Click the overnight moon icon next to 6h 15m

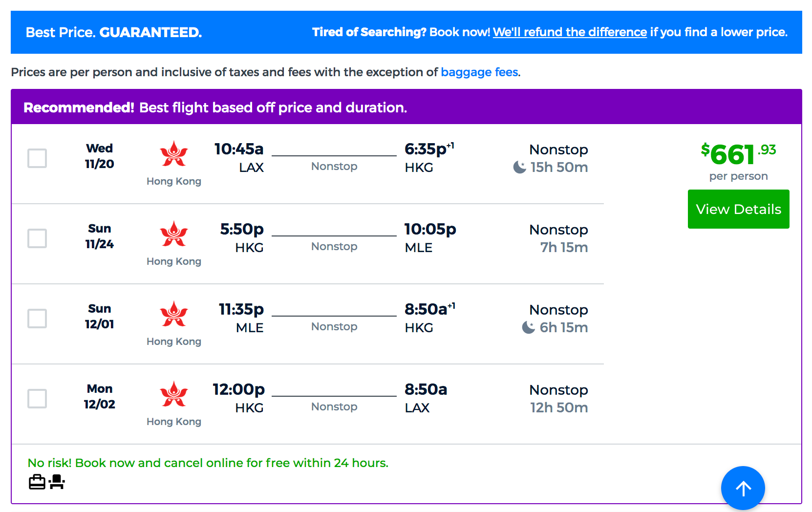coord(528,327)
